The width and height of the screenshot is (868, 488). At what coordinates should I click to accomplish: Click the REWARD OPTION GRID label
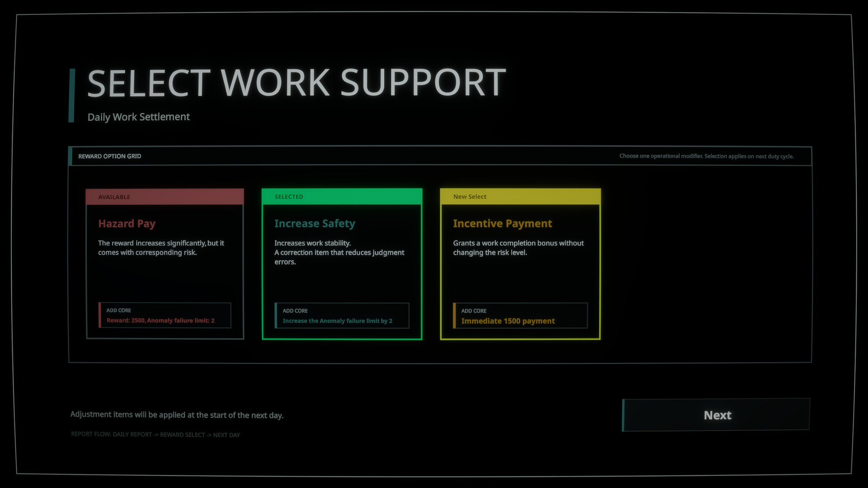click(110, 156)
